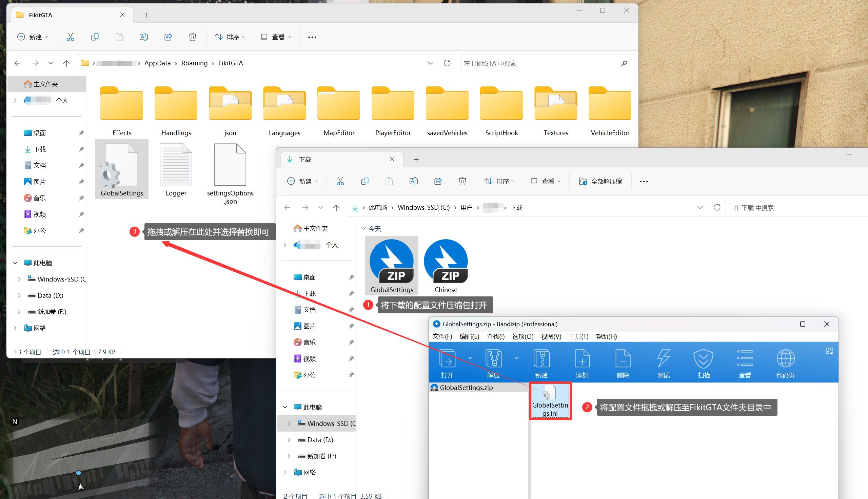This screenshot has width=868, height=499.
Task: Open 工具(T) menu in Bandizip
Action: pyautogui.click(x=578, y=336)
